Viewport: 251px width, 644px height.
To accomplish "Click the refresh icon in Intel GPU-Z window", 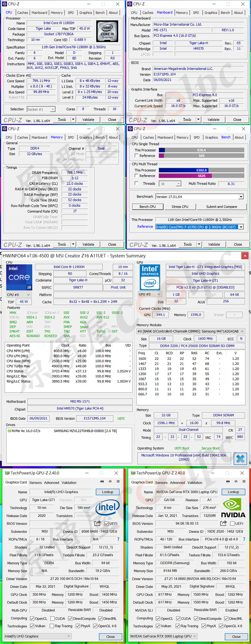I will click(110, 481).
